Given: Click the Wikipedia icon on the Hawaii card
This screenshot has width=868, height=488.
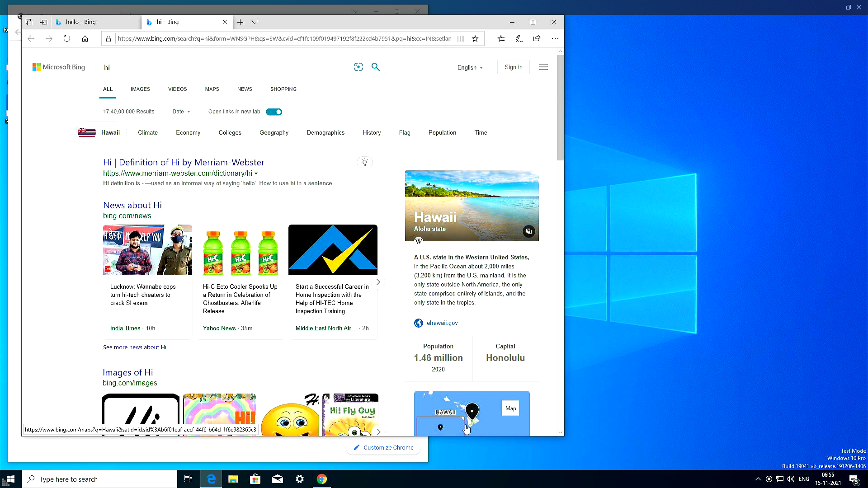Looking at the screenshot, I should point(419,241).
